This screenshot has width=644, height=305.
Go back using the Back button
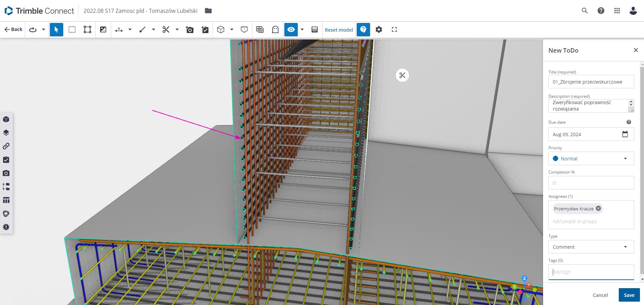[13, 30]
